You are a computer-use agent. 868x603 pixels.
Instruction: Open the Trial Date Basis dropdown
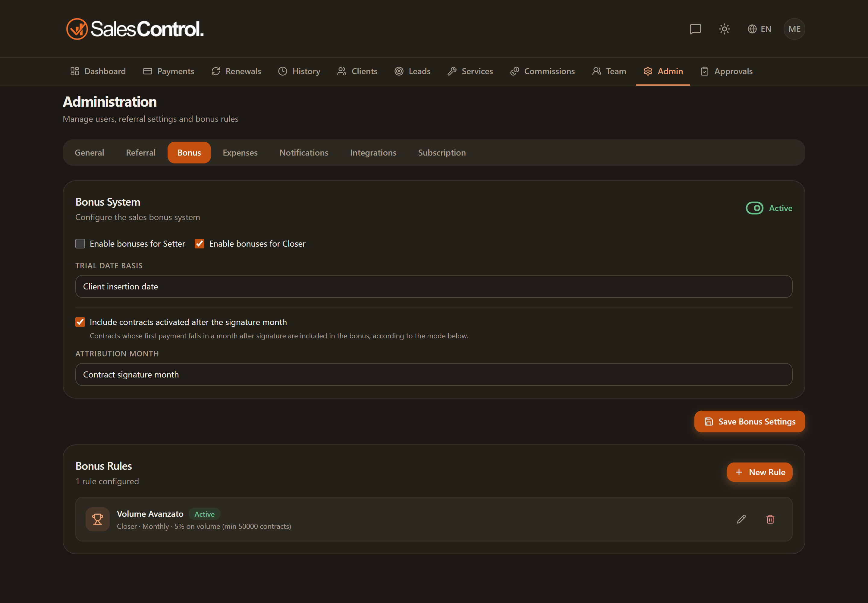click(x=434, y=286)
